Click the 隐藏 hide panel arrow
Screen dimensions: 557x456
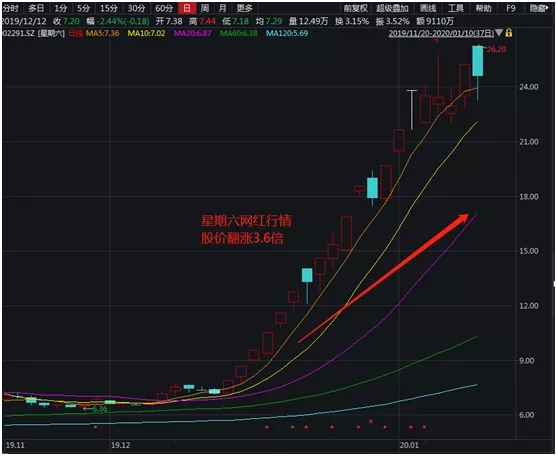click(539, 8)
